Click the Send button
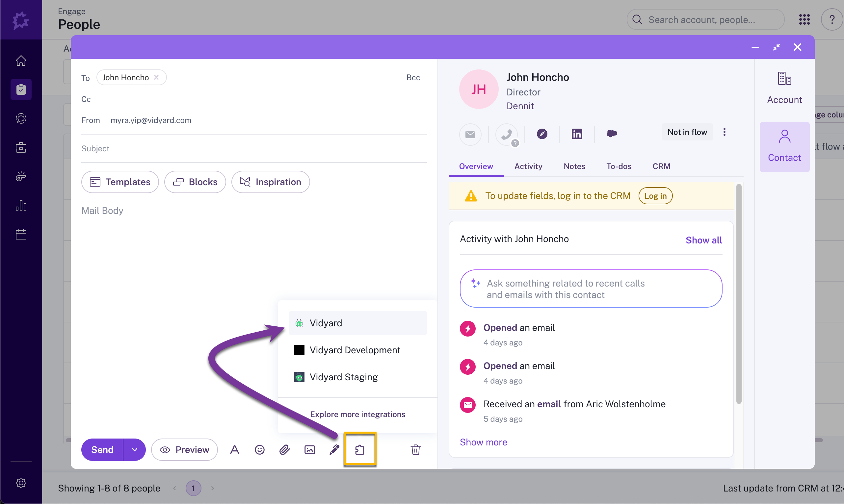This screenshot has width=844, height=504. pyautogui.click(x=102, y=450)
